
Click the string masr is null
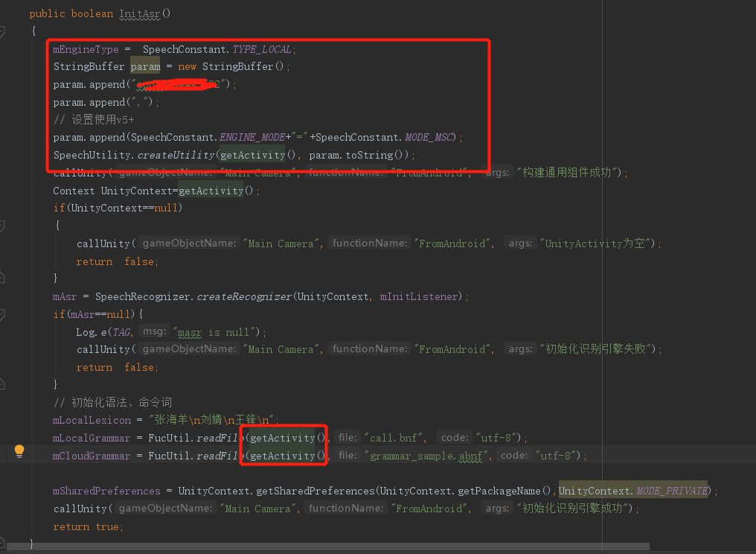tap(213, 333)
